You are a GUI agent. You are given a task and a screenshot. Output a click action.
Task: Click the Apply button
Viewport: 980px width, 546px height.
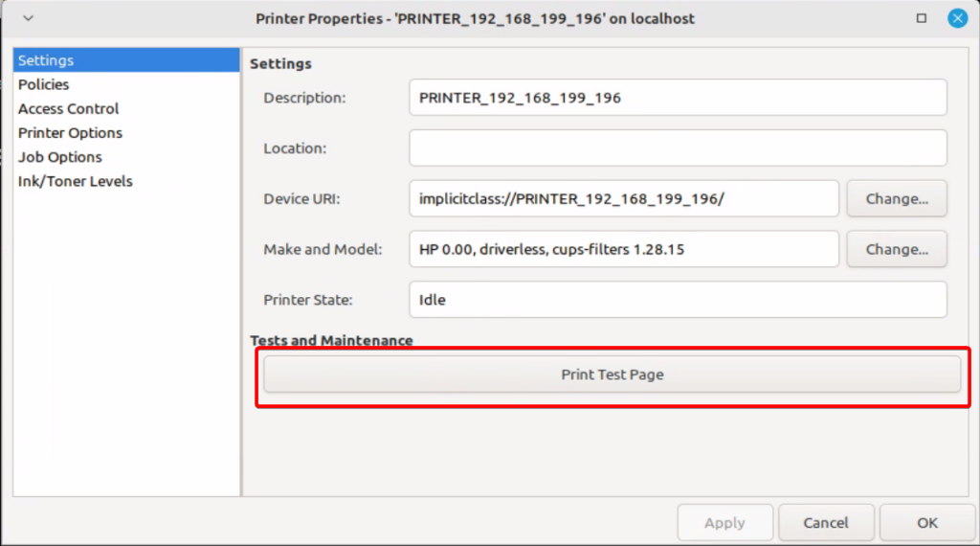coord(724,523)
